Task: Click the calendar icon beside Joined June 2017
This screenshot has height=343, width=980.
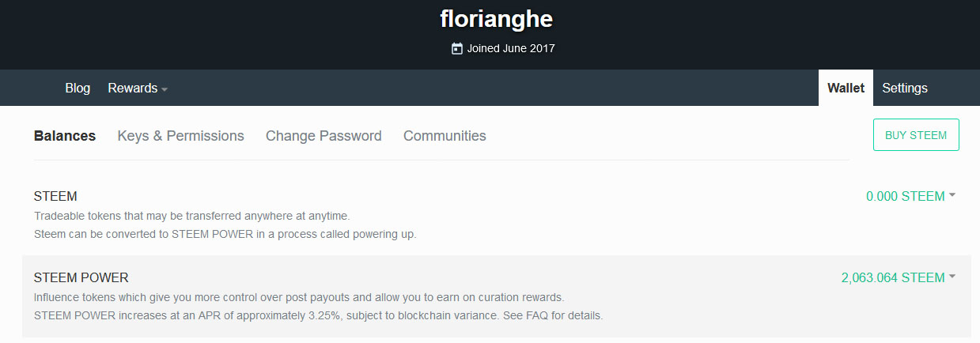Action: click(x=456, y=49)
